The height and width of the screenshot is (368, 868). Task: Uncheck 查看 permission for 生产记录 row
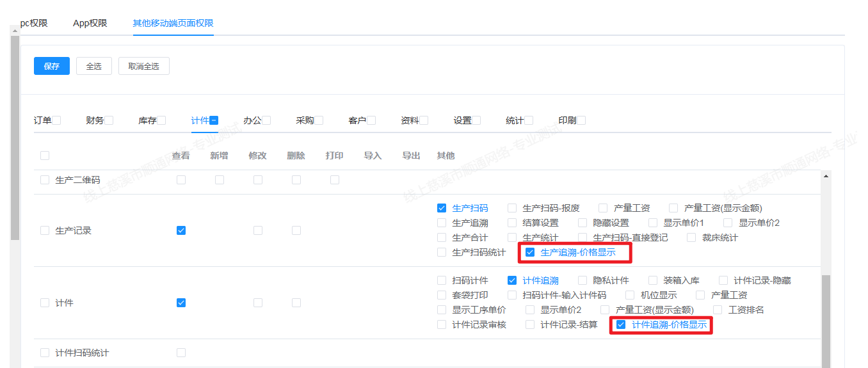click(181, 230)
